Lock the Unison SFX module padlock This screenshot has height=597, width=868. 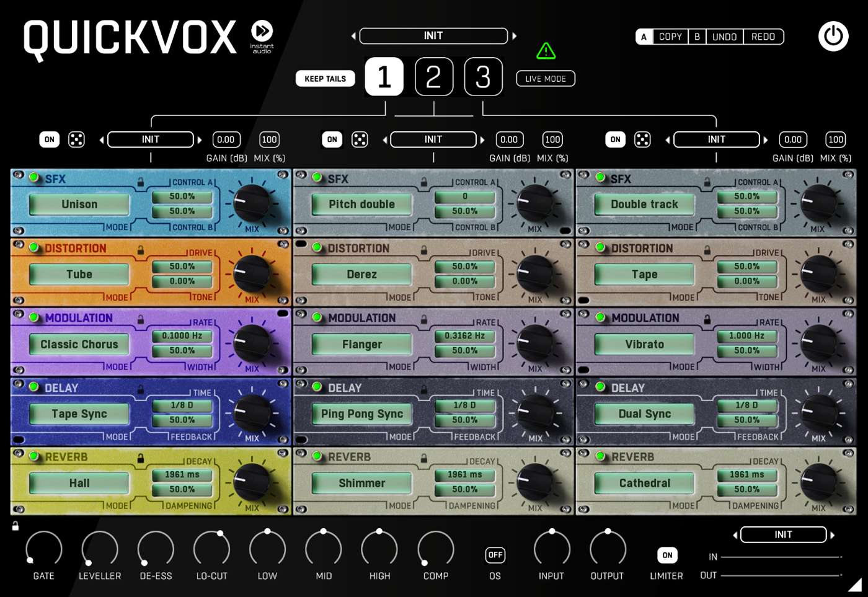(x=141, y=182)
